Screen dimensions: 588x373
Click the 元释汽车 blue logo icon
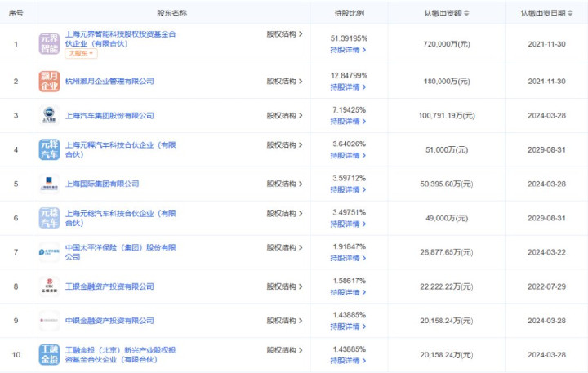tap(49, 149)
